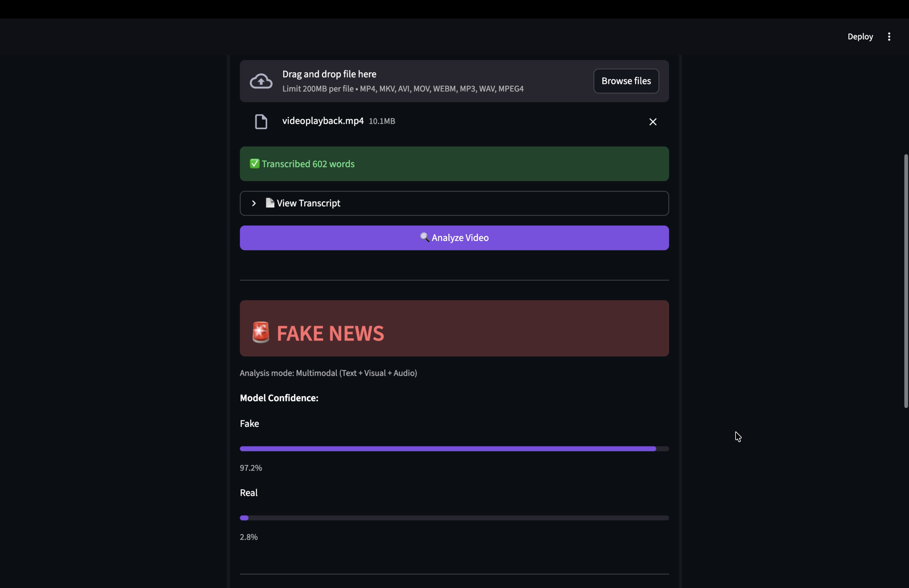Remove videoplayback.mp4 with the X icon
909x588 pixels.
point(653,122)
